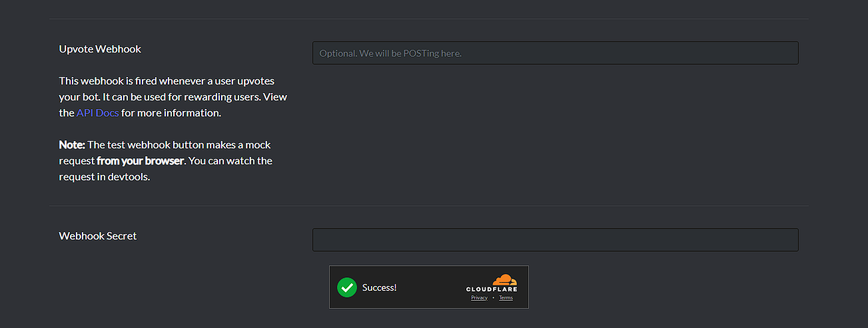Open the Cloudflare Privacy link

pos(479,298)
